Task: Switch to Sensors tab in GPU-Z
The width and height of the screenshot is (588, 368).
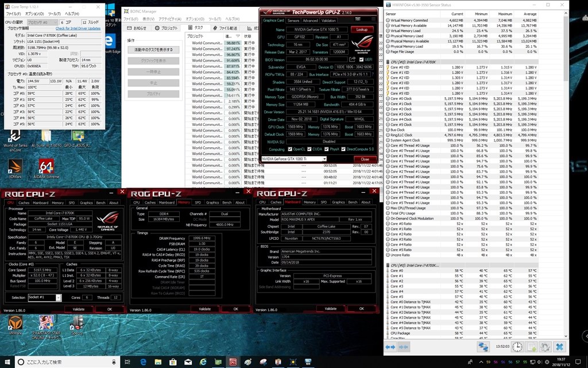Action: pyautogui.click(x=293, y=20)
